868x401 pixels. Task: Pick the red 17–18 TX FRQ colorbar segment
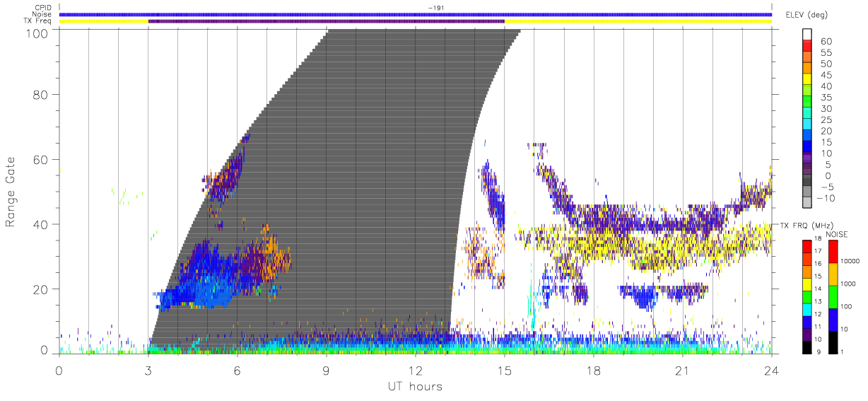[x=806, y=245]
